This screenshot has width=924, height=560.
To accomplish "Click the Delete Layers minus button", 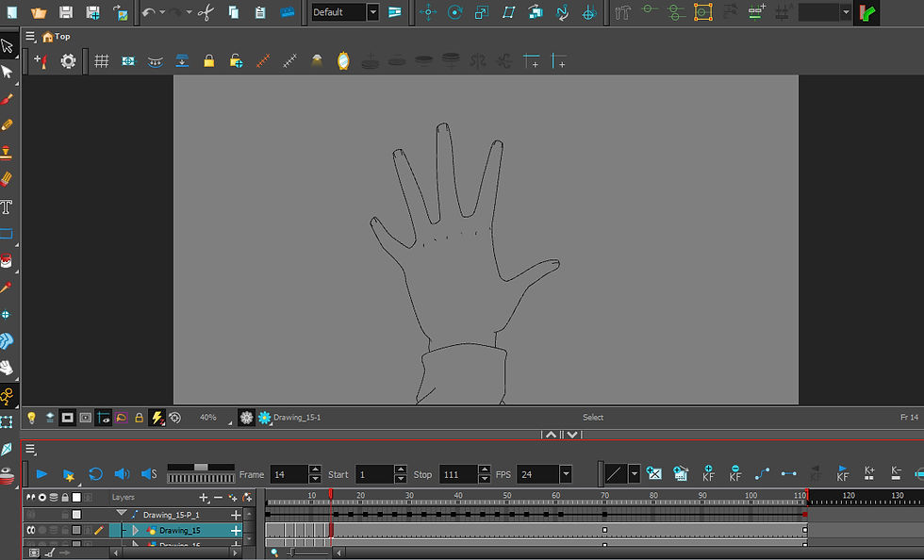I will (x=218, y=498).
